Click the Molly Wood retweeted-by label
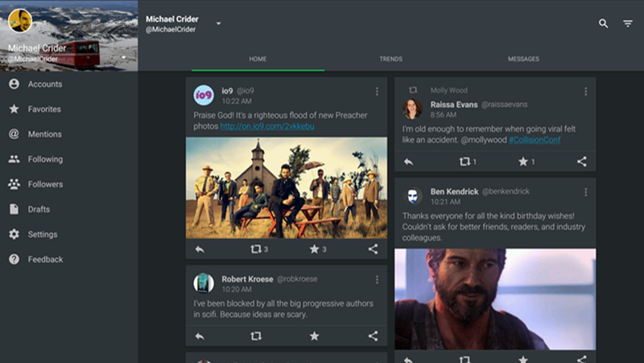Screen dimensions: 644x363 [449, 90]
